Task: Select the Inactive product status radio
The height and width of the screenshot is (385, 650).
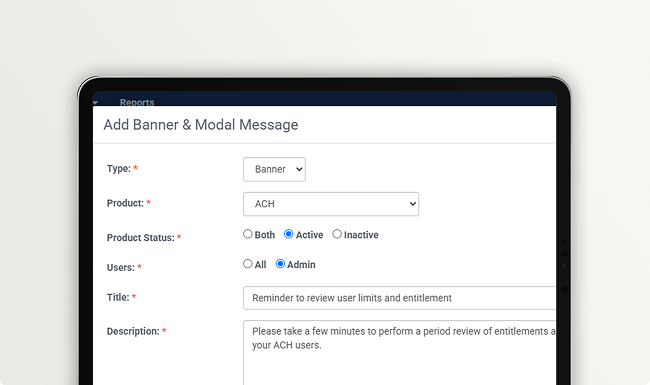Action: pos(337,234)
